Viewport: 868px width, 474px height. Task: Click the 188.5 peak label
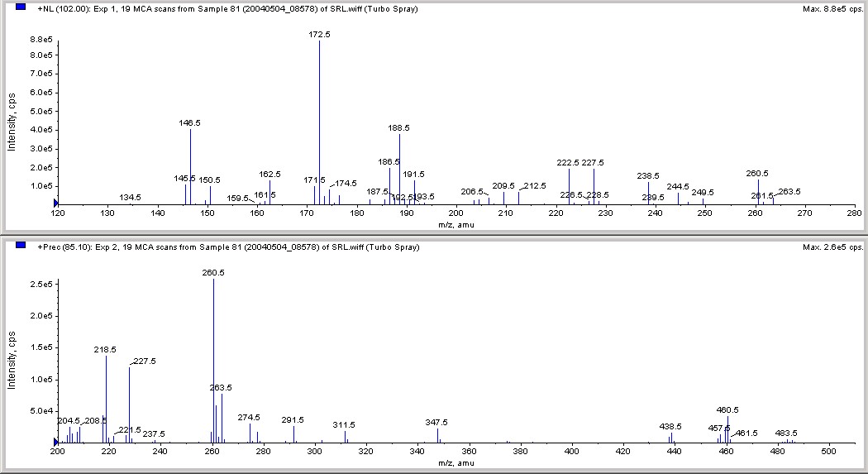[398, 128]
